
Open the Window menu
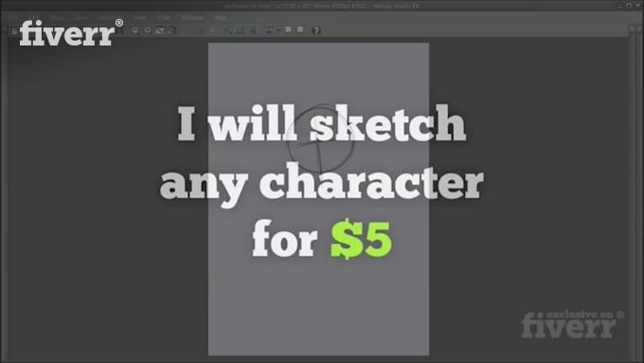(x=192, y=18)
